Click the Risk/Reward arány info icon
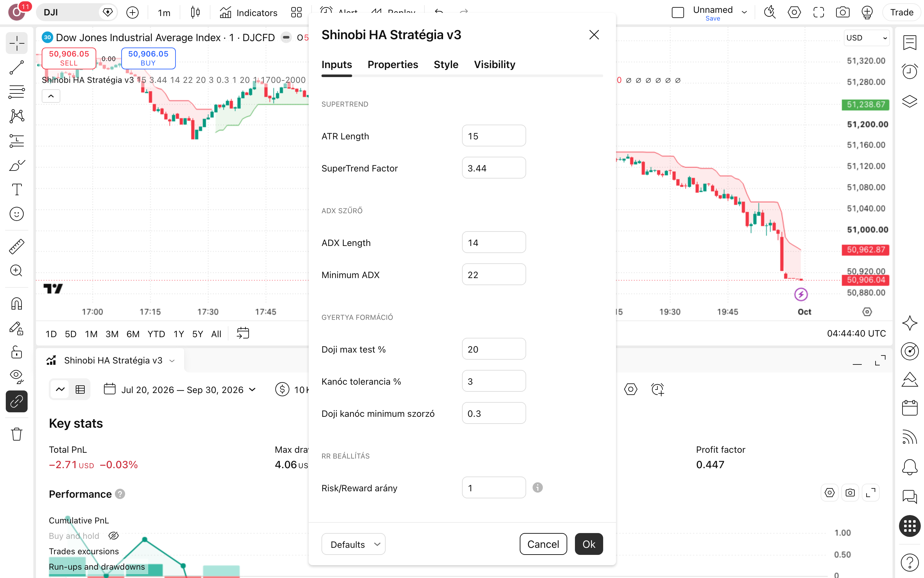Image resolution: width=924 pixels, height=578 pixels. coord(538,487)
